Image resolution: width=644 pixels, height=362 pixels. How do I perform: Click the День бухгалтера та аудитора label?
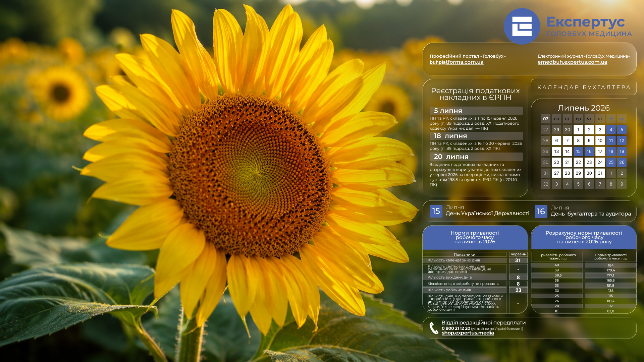(x=591, y=214)
